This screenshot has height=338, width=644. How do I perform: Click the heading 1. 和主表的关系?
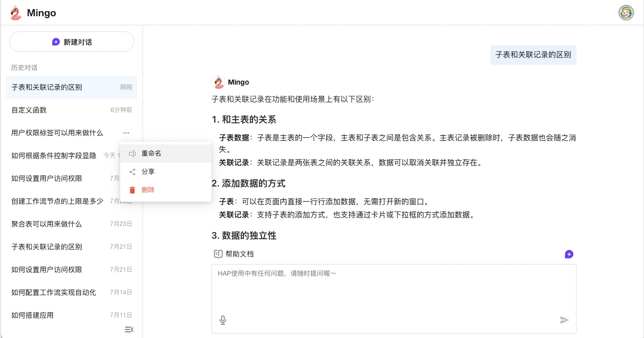coord(244,120)
